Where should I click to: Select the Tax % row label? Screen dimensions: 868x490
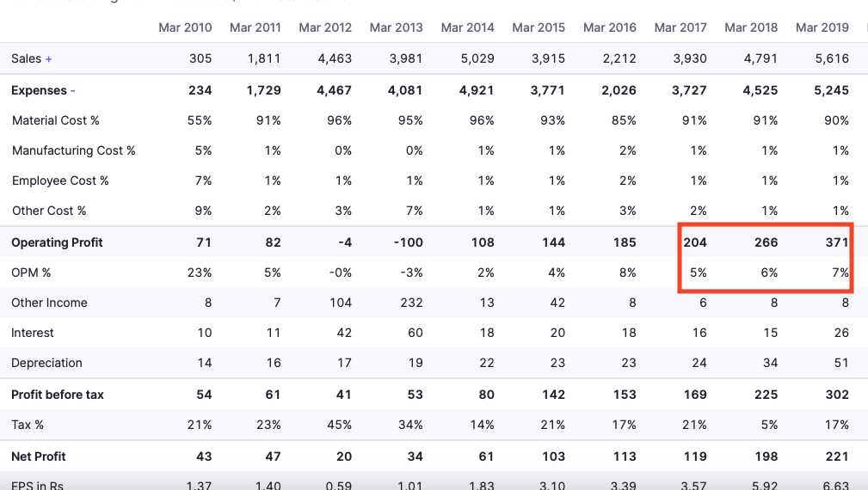click(28, 426)
